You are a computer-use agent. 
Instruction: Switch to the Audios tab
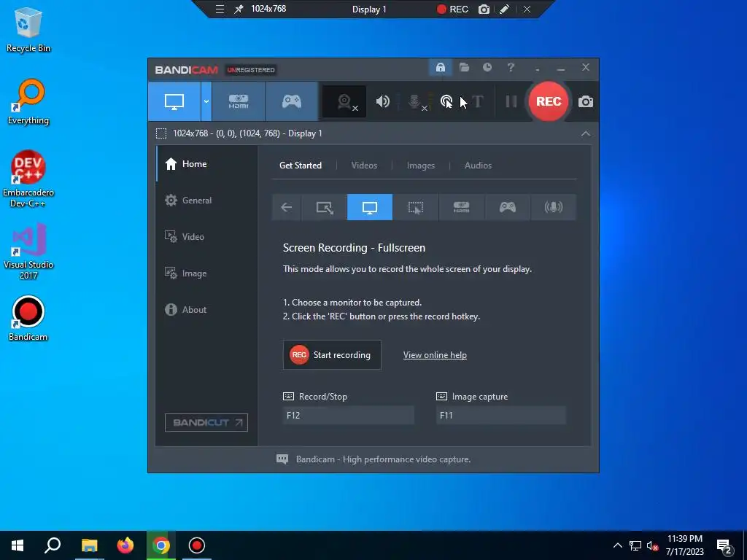click(478, 166)
